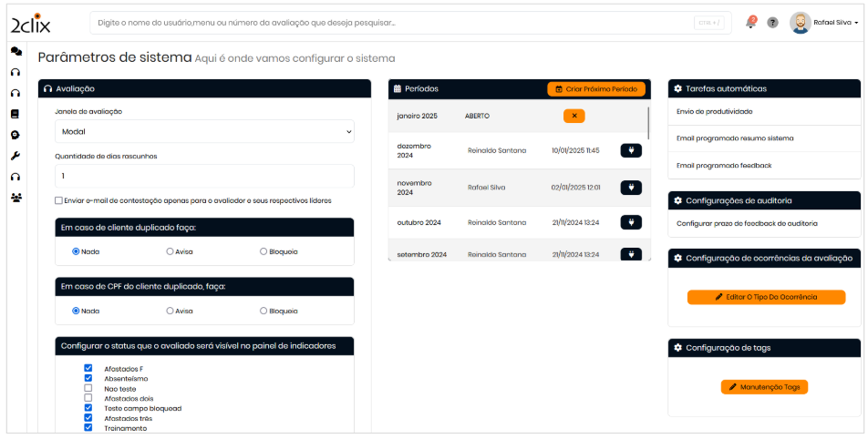Open the wrench settings sidebar icon

click(15, 156)
